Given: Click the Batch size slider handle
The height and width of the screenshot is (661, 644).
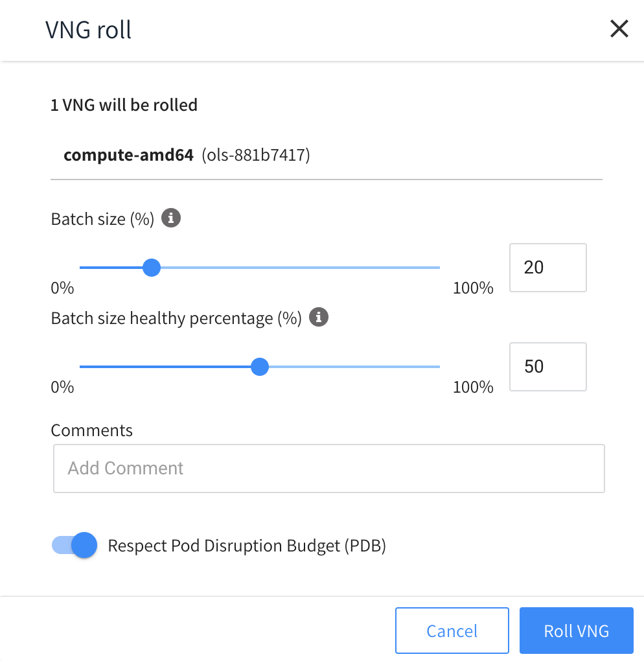Looking at the screenshot, I should pos(152,267).
